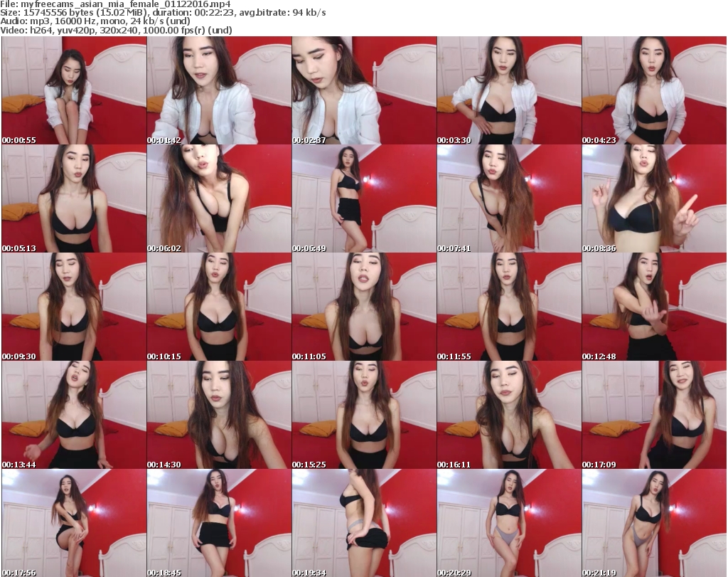Open the frame at 00:05:13

(74, 198)
